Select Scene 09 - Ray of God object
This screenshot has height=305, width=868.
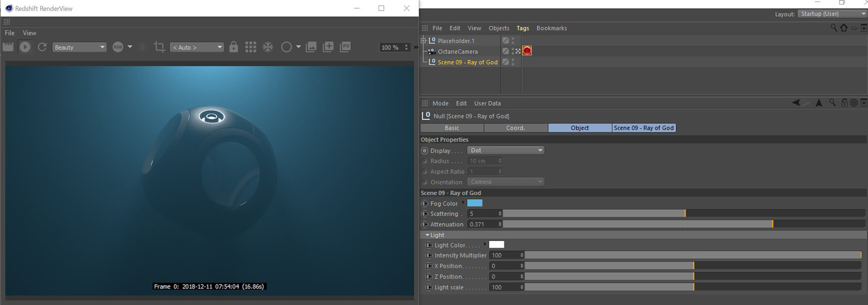pyautogui.click(x=468, y=62)
